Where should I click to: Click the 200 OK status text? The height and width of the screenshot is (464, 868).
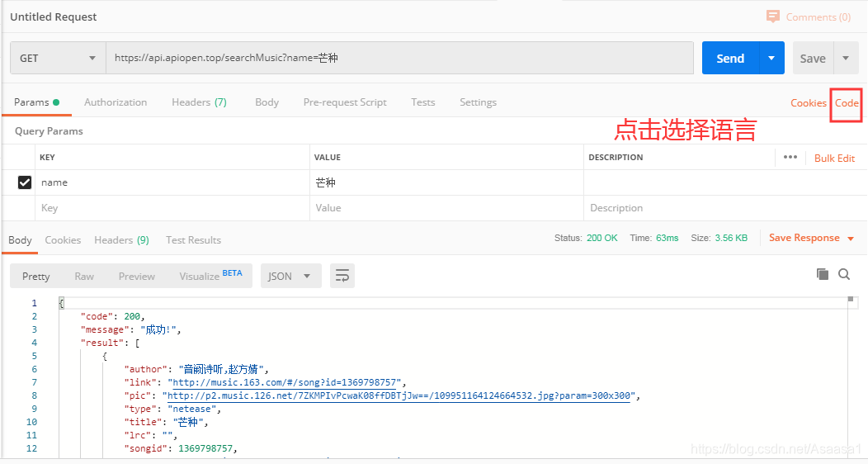[x=601, y=238]
